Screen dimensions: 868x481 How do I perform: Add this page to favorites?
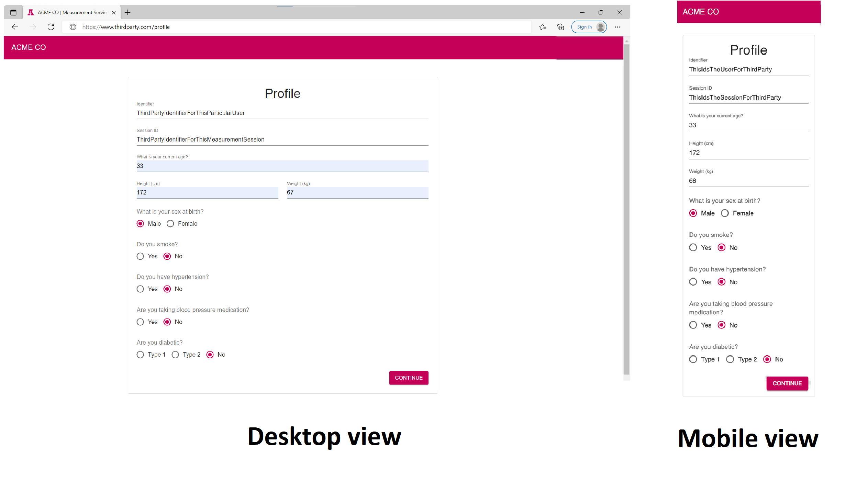543,27
